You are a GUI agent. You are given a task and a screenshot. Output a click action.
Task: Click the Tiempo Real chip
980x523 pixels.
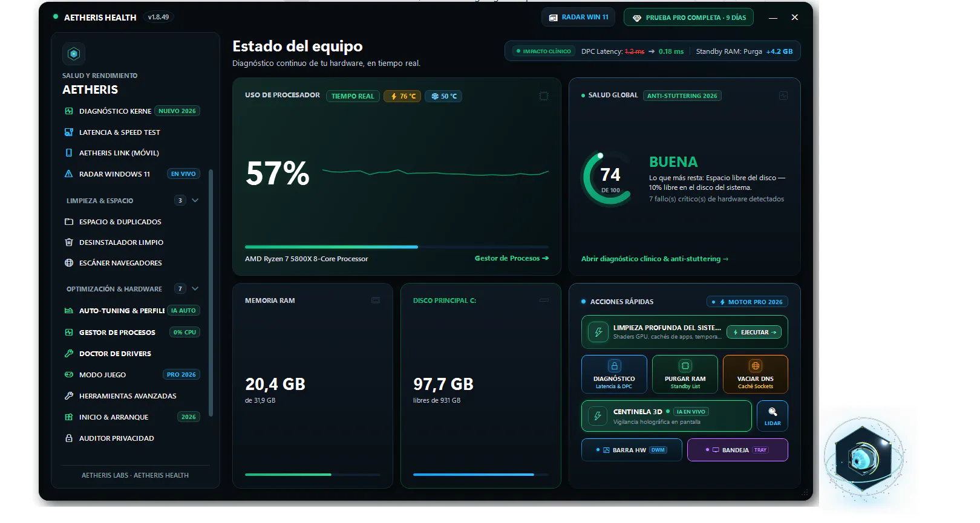click(353, 96)
